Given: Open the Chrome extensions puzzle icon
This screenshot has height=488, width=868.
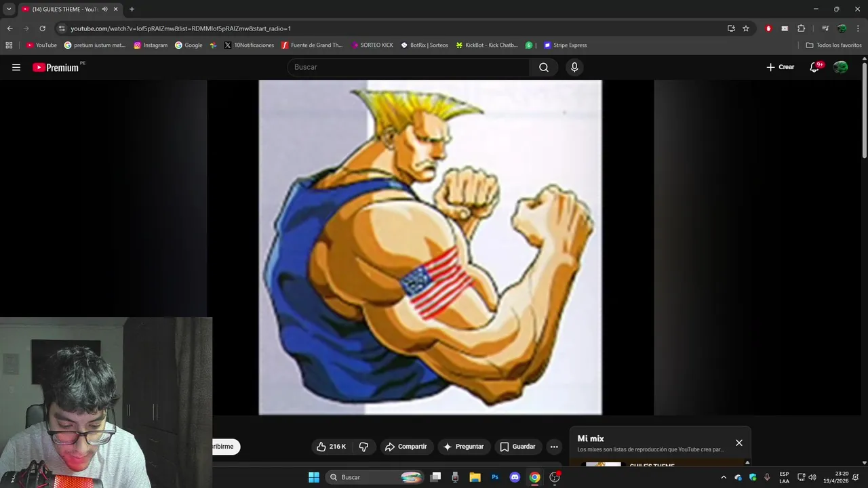Looking at the screenshot, I should [x=802, y=28].
